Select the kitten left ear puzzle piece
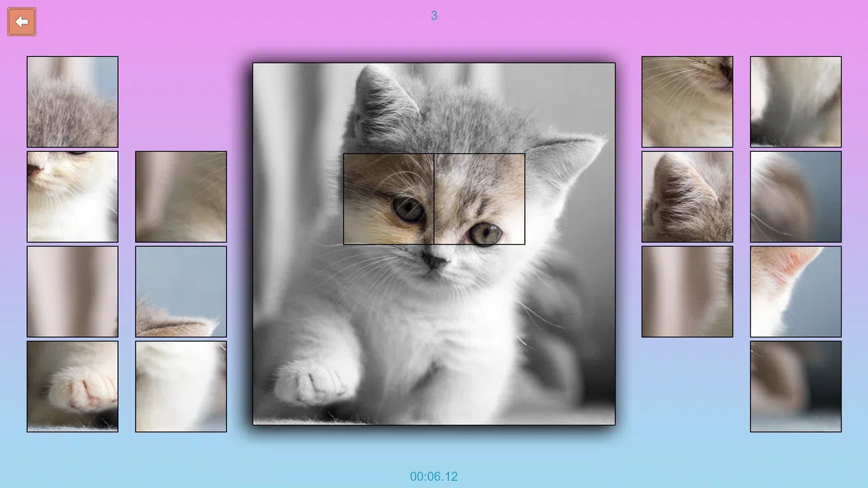 pos(688,197)
